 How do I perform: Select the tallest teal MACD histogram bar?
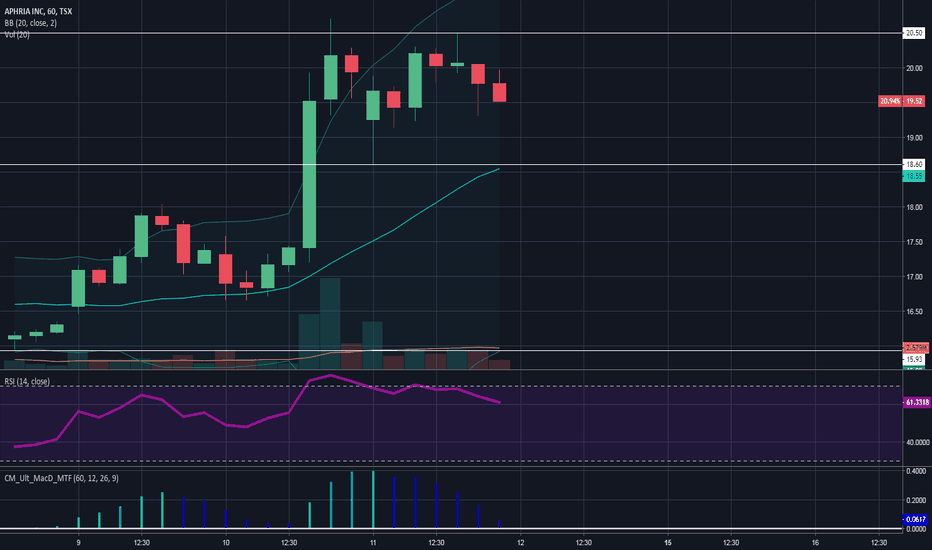tap(373, 499)
